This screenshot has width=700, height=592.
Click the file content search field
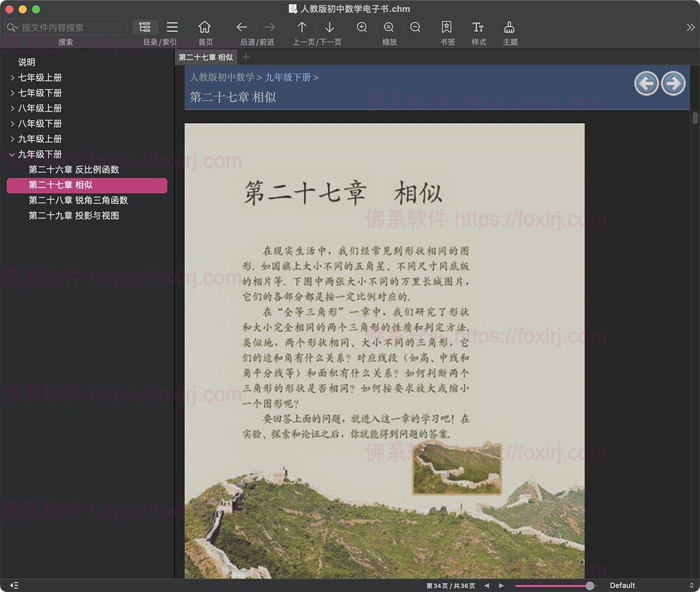point(71,27)
